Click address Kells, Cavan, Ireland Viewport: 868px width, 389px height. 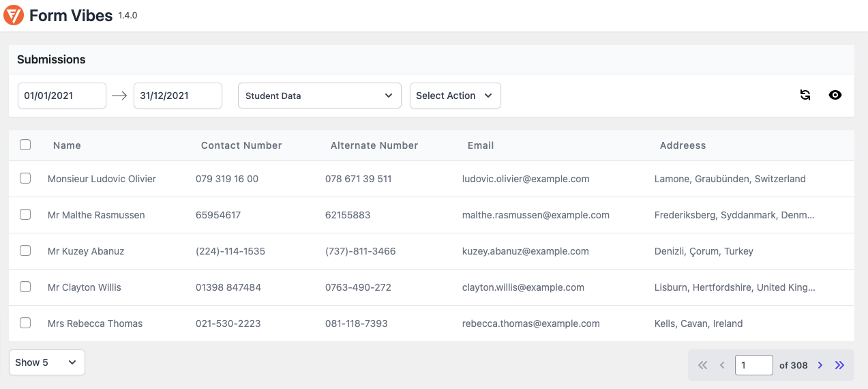tap(699, 323)
